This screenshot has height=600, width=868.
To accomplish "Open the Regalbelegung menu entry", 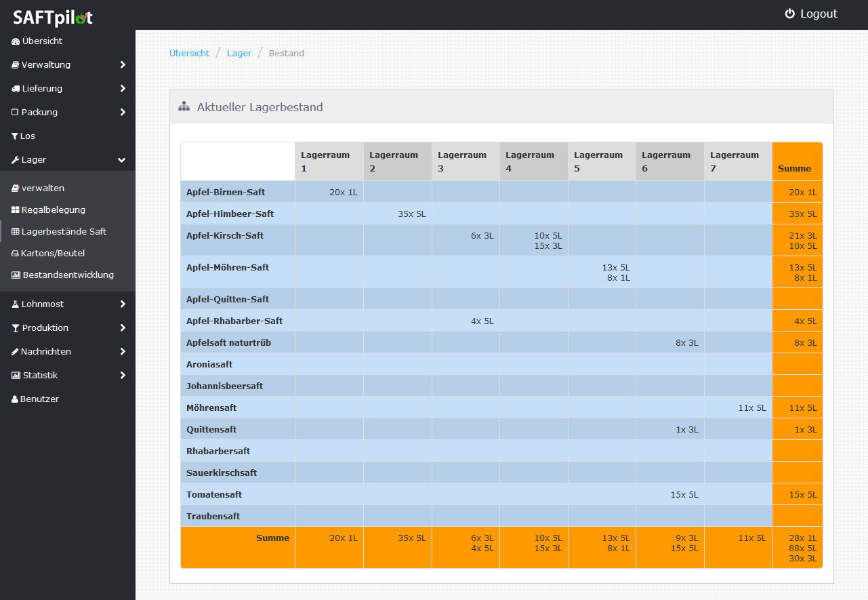I will click(53, 210).
